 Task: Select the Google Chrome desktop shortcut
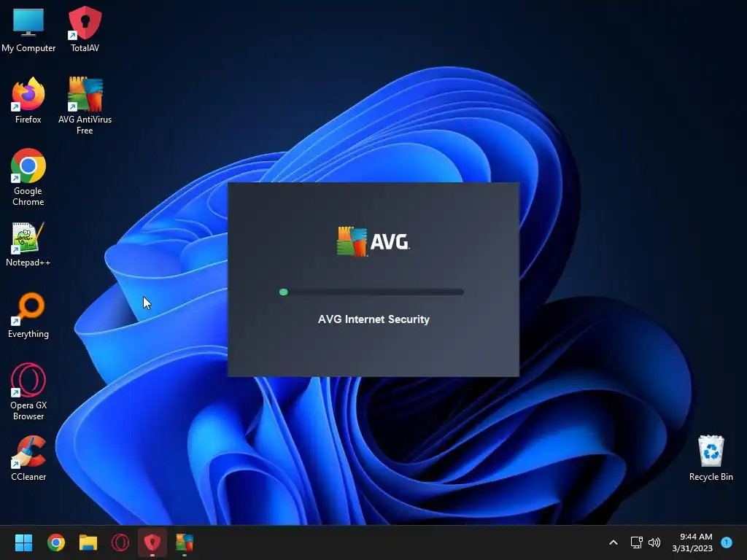click(x=28, y=177)
